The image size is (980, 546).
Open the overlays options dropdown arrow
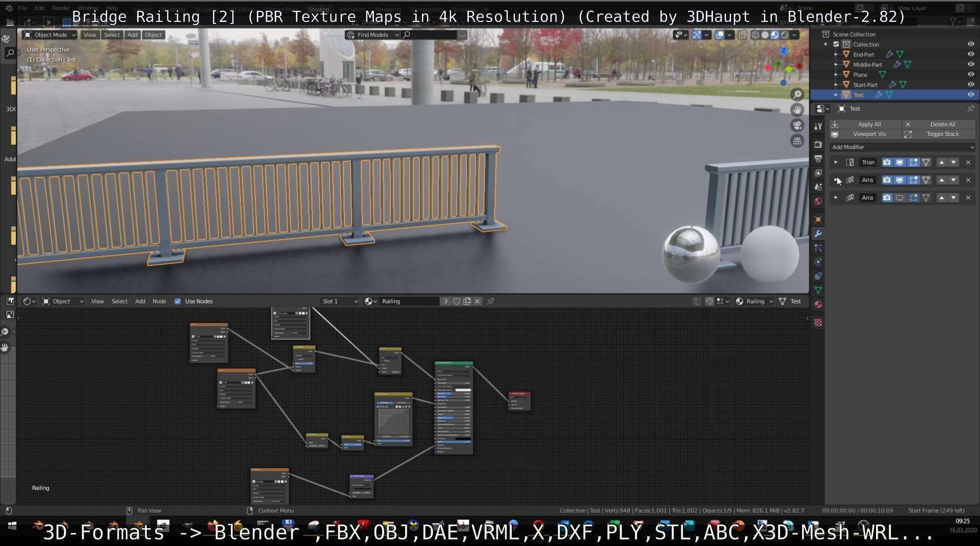729,35
